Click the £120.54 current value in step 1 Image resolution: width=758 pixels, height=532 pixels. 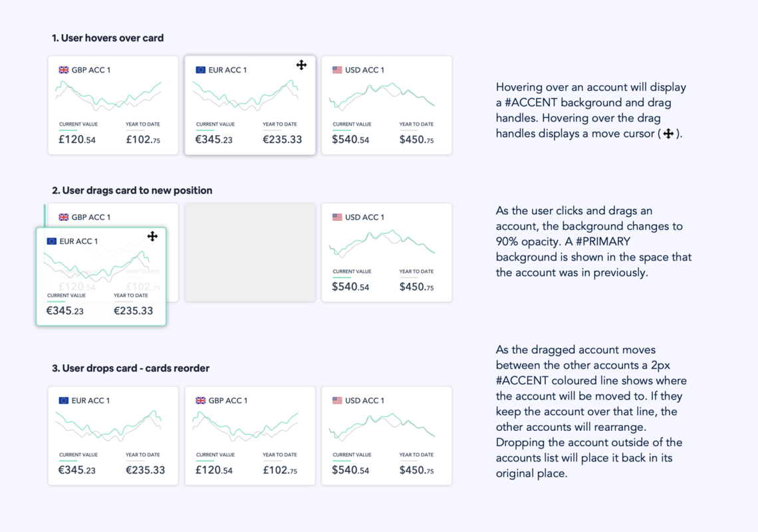pyautogui.click(x=78, y=140)
